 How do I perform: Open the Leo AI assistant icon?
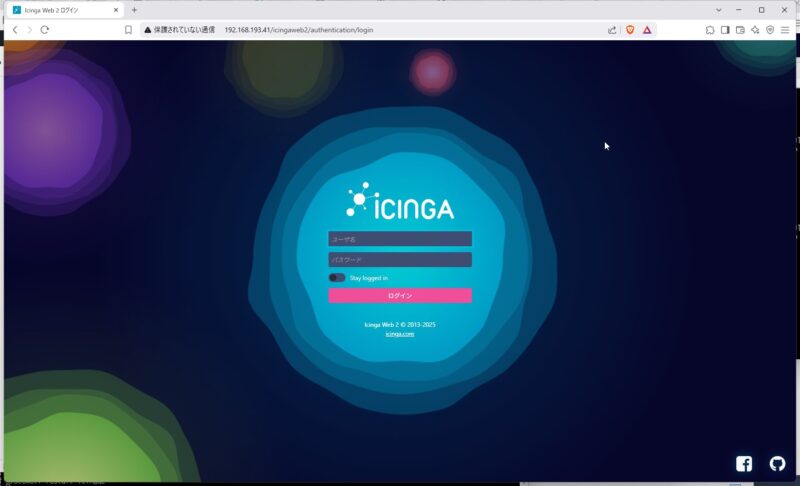[x=755, y=30]
